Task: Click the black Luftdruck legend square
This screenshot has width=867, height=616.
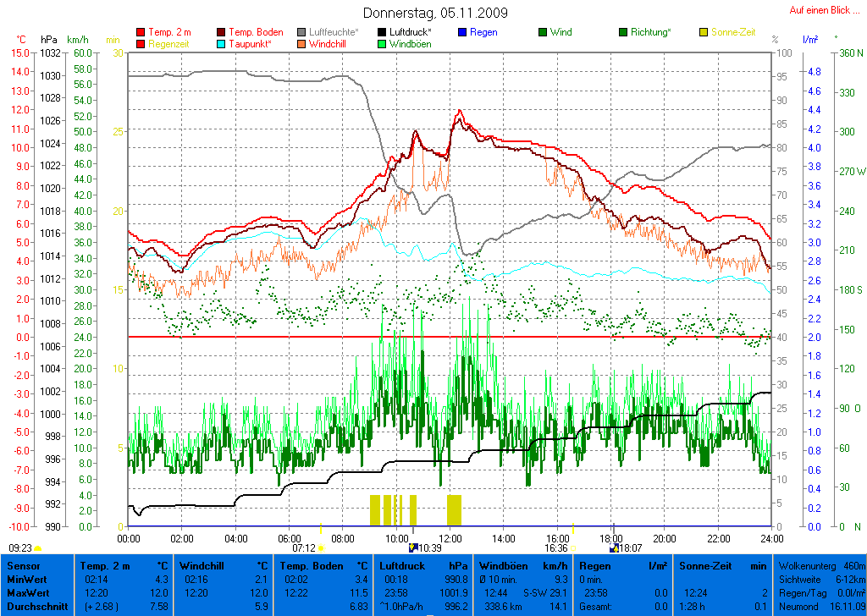Action: [382, 33]
